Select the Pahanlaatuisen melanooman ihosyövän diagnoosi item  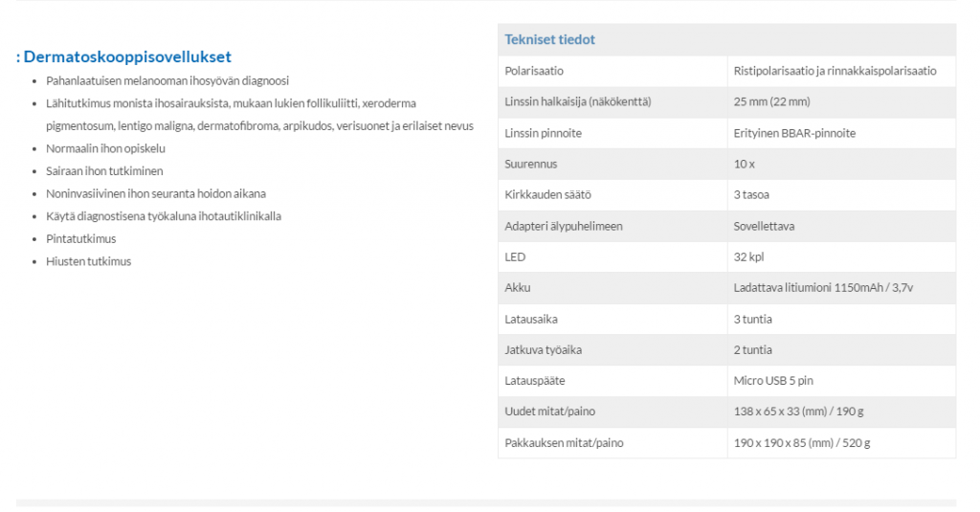pos(167,81)
